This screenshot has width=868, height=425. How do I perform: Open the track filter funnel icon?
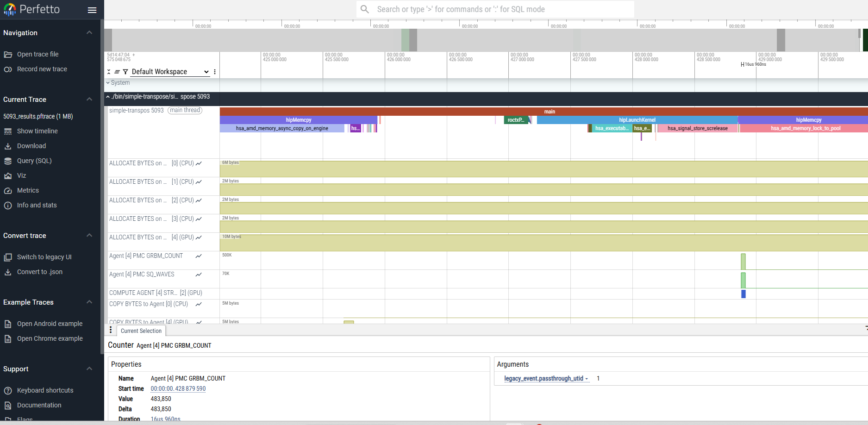(125, 72)
